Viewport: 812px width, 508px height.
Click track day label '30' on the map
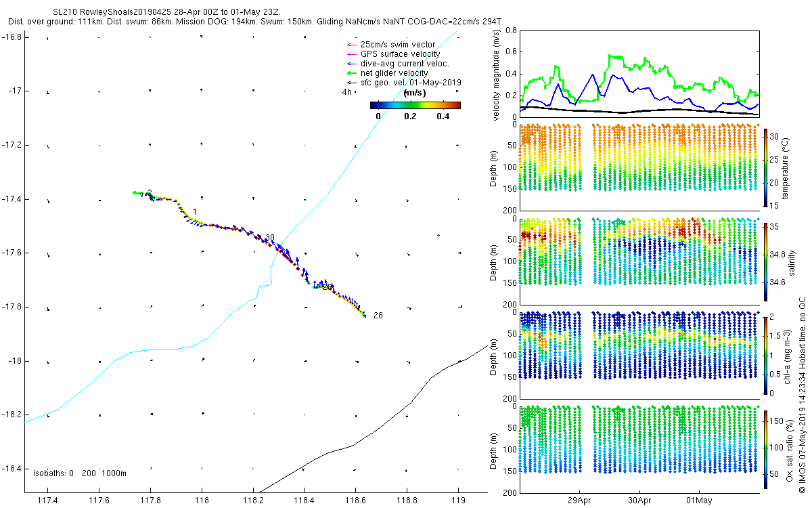pos(270,238)
